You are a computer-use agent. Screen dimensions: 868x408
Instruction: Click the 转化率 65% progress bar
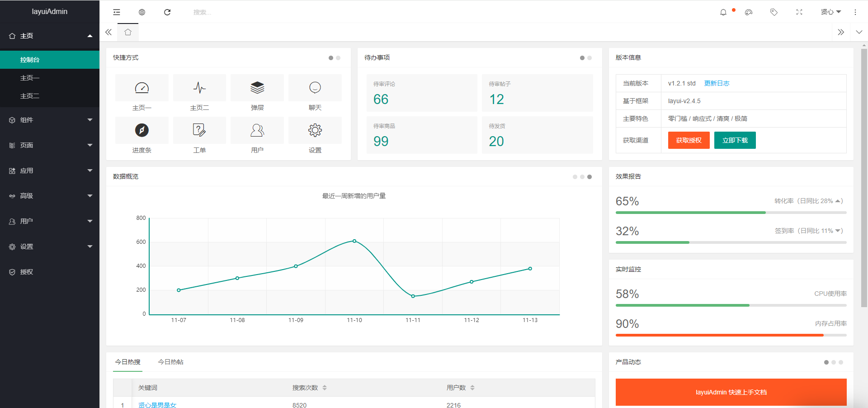(731, 212)
